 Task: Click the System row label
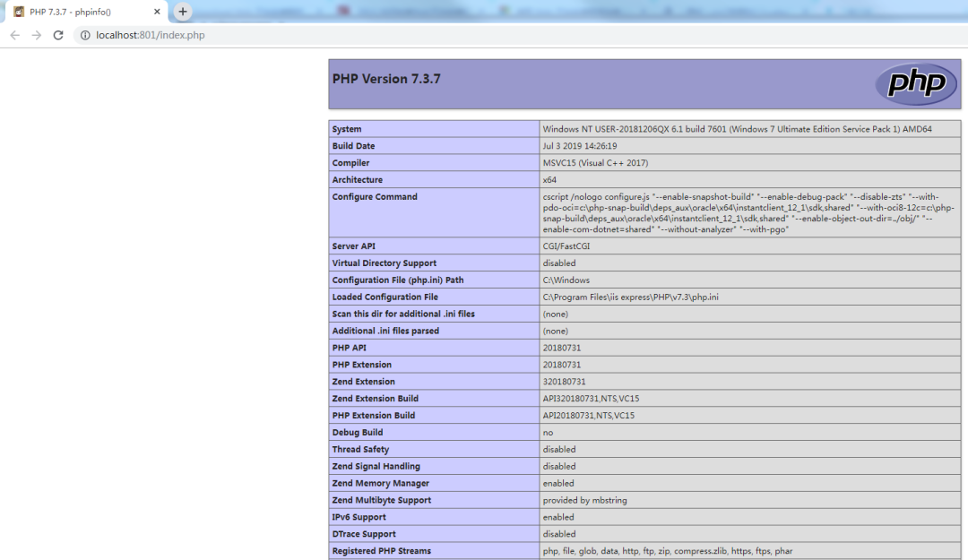click(x=347, y=129)
